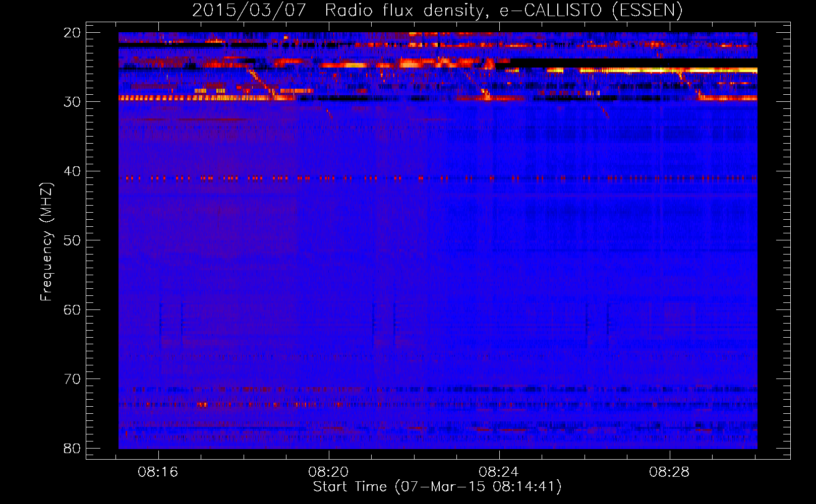Click the frequency tick label 50
Screen dimensions: 816x504
point(72,240)
